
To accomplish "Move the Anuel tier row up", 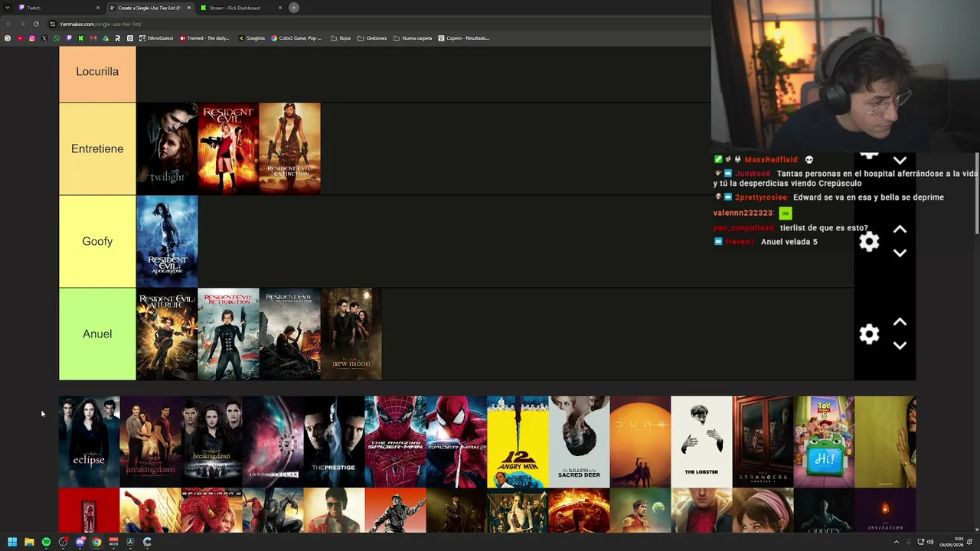I will pyautogui.click(x=900, y=322).
